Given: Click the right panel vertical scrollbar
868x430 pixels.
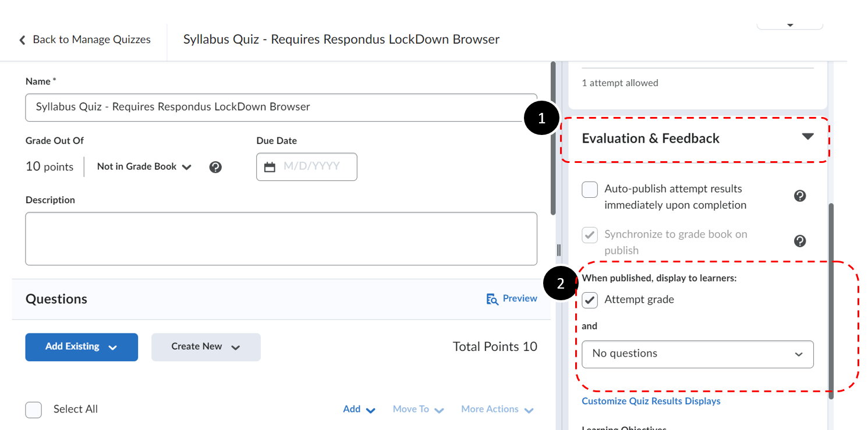Looking at the screenshot, I should (831, 291).
